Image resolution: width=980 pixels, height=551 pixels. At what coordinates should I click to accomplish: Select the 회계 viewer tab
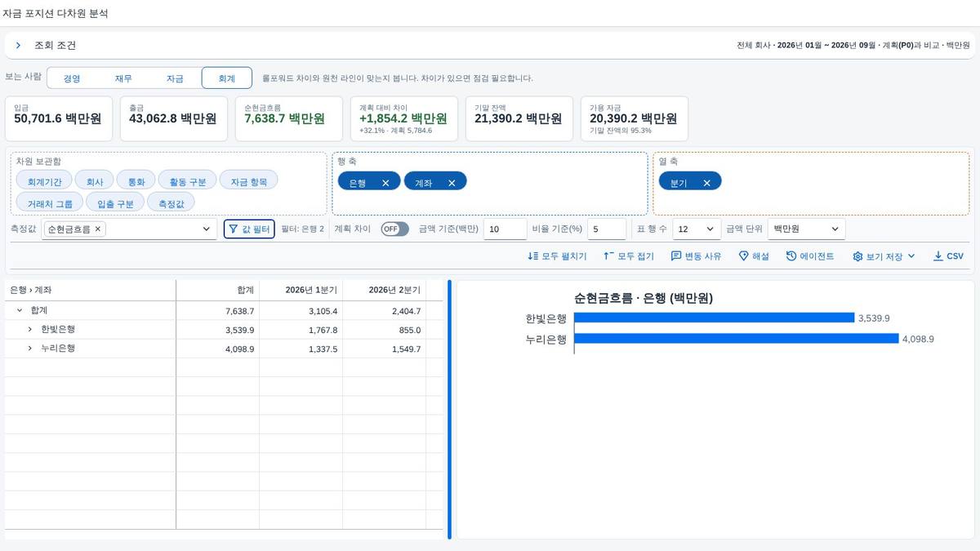[227, 78]
